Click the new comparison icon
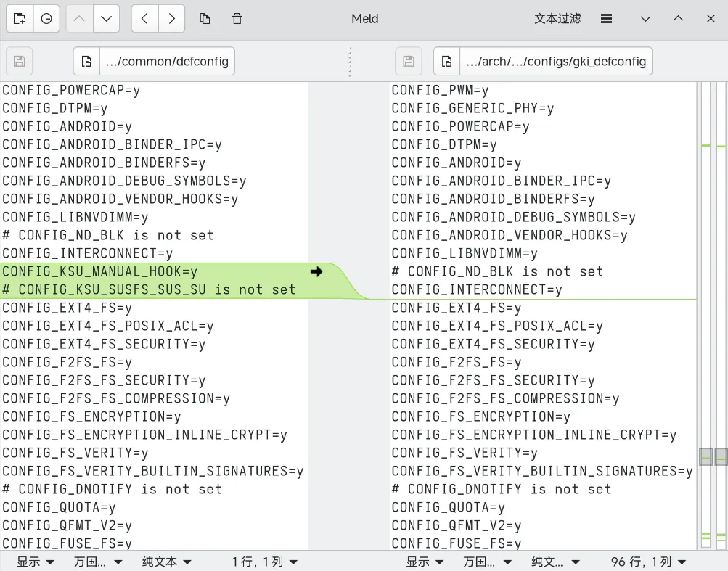The width and height of the screenshot is (728, 571). (x=20, y=19)
